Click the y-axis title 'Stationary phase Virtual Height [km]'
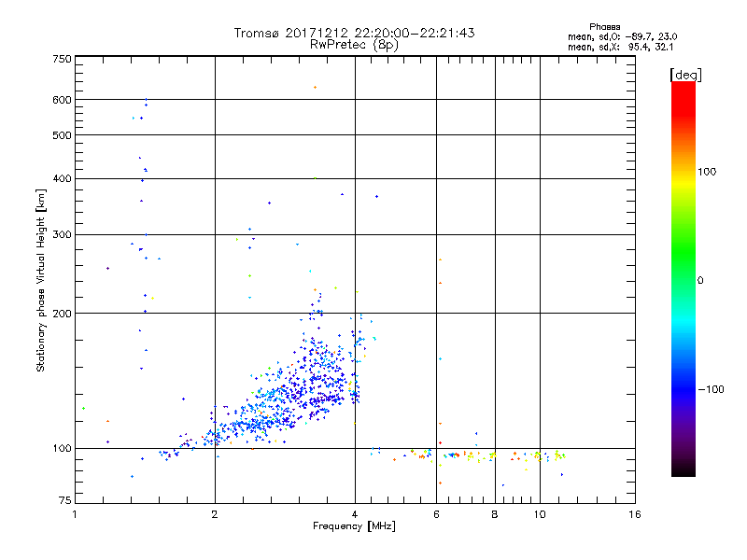Image resolution: width=747 pixels, height=560 pixels. 40,280
